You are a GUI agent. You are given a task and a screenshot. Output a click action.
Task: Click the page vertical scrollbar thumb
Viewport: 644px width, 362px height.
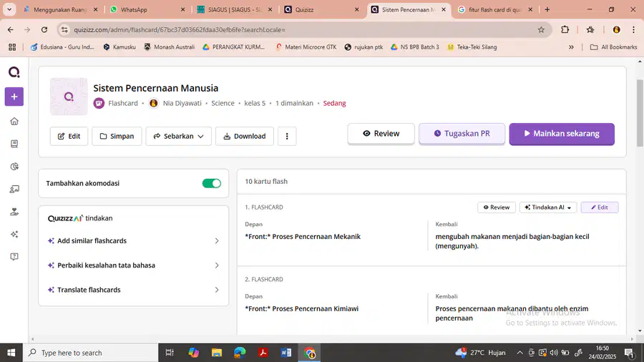640,113
